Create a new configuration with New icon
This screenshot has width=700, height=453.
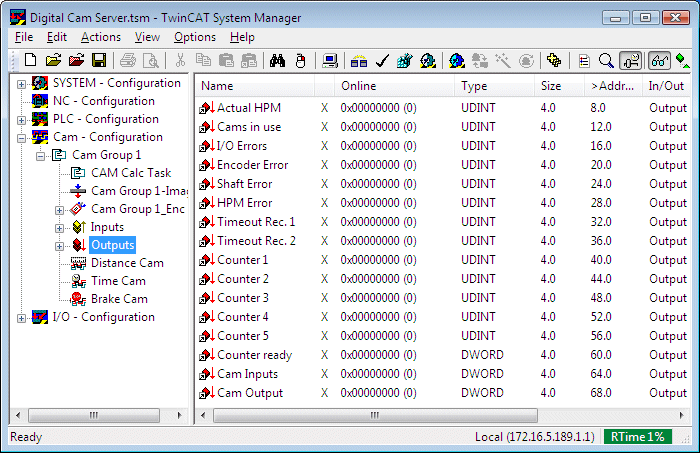click(x=30, y=60)
